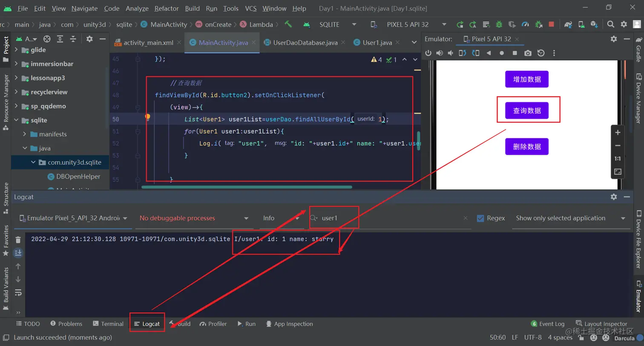Click the emulator power button
Viewport: 644px width, 346px height.
click(428, 53)
